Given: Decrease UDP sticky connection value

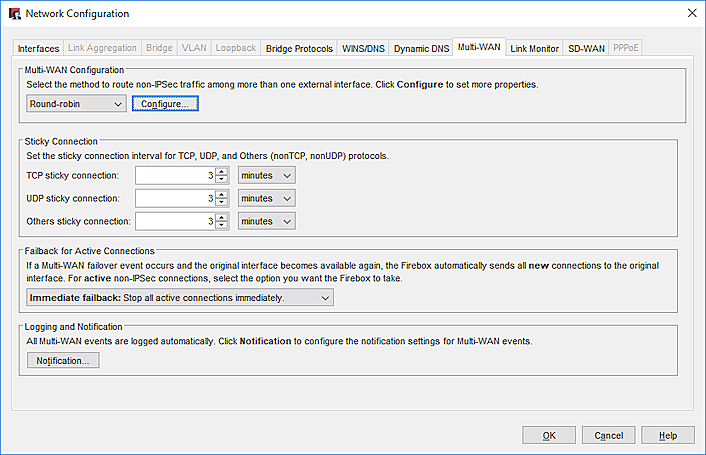Looking at the screenshot, I should pyautogui.click(x=222, y=203).
